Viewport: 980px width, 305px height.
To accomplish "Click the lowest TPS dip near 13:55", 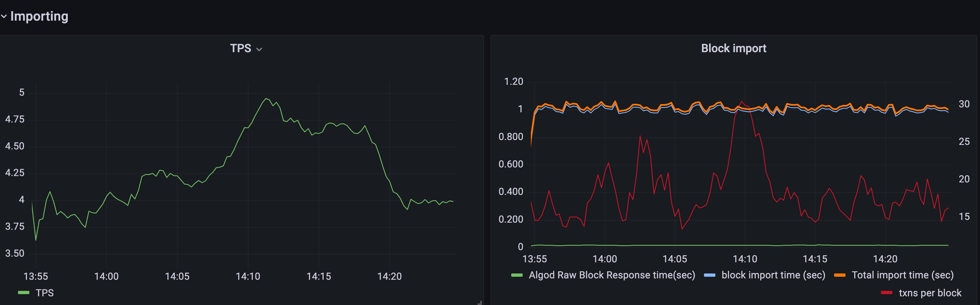I will tap(36, 240).
